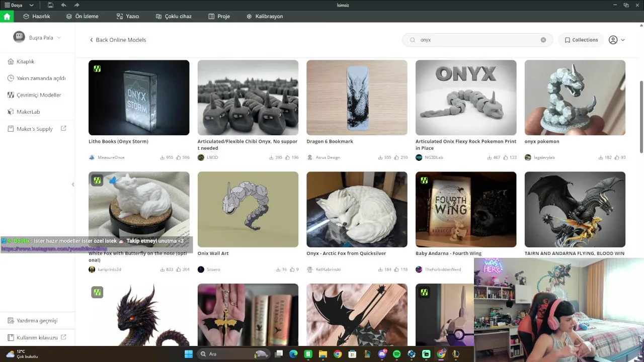Click the Atrus Design author name
This screenshot has height=362, width=644.
[x=328, y=157]
